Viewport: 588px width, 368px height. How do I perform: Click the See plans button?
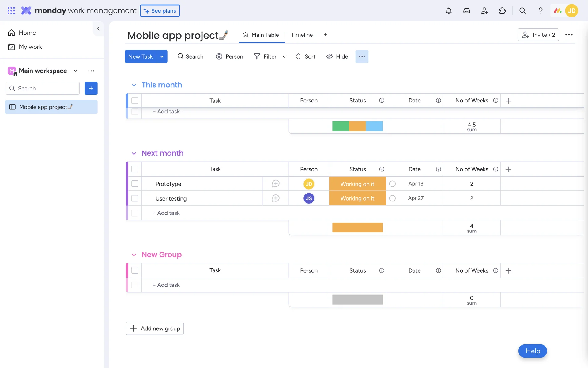pyautogui.click(x=160, y=11)
